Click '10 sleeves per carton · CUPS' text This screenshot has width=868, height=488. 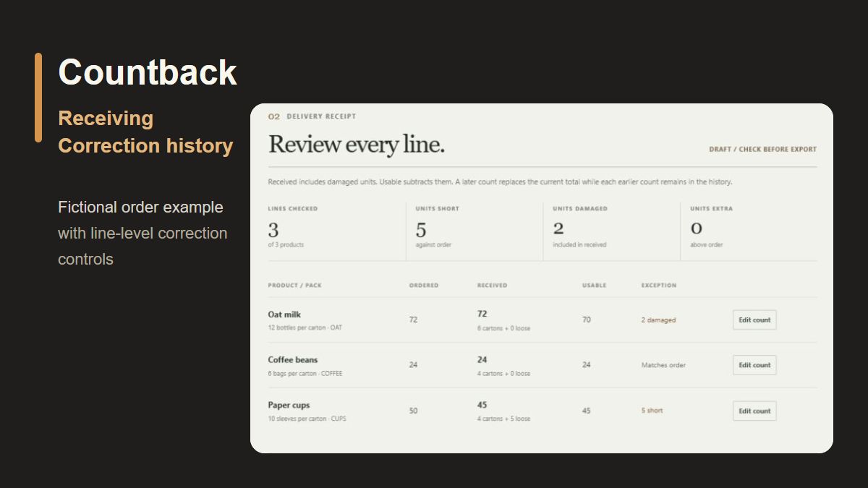[307, 419]
